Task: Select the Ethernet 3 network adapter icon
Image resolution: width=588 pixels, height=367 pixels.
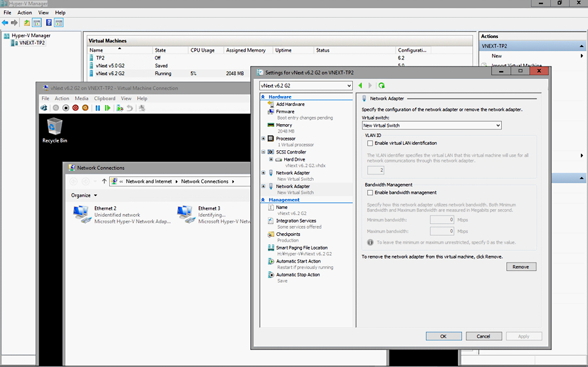Action: (x=186, y=215)
